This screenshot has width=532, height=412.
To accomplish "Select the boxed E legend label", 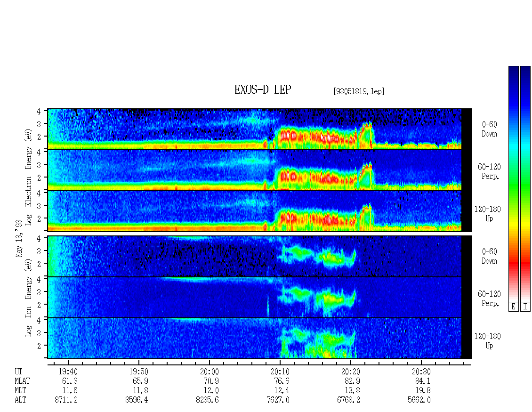I will [x=513, y=307].
